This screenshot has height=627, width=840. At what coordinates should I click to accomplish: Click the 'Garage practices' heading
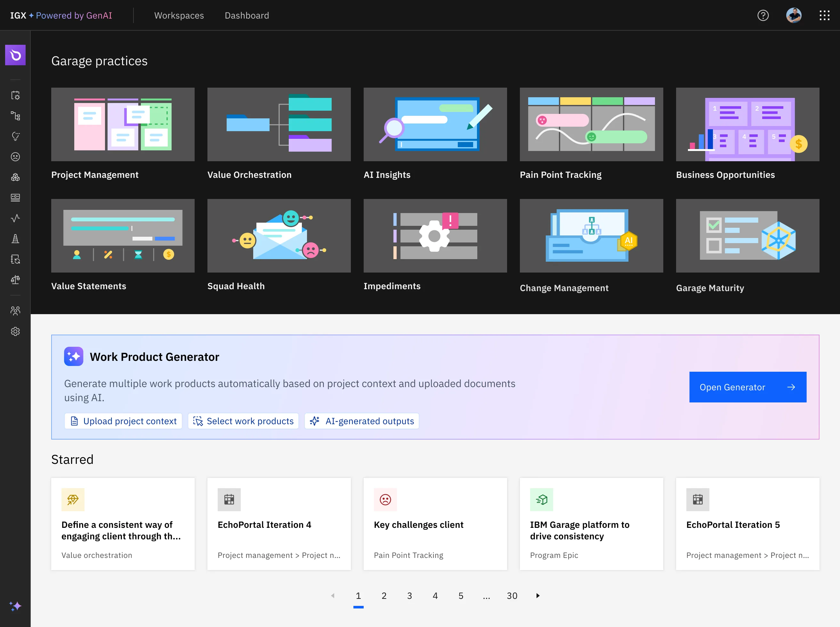point(100,61)
